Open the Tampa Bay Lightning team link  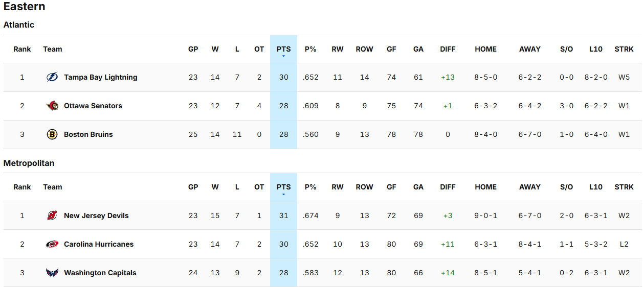[x=101, y=78]
